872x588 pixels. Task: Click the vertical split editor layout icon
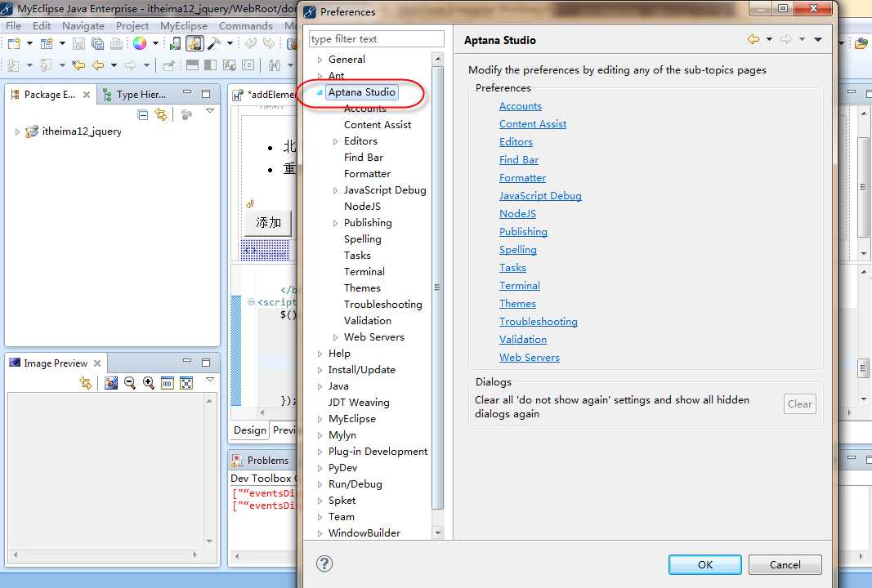pyautogui.click(x=210, y=65)
